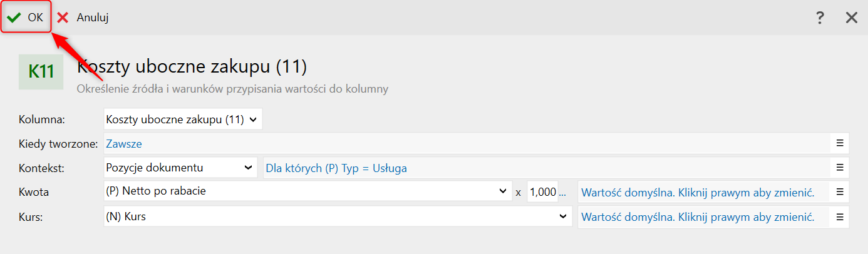Click Kwota row 'Wartość domyślna' text
This screenshot has width=868, height=254.
coord(698,192)
